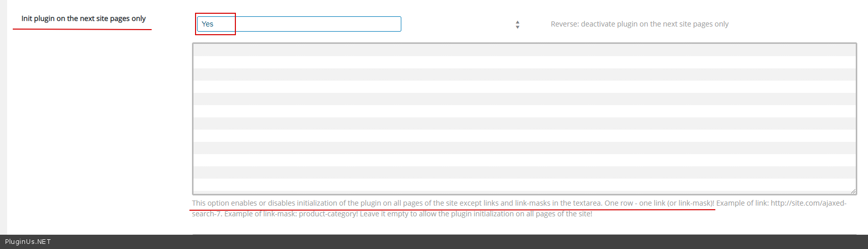Click the "product-category" link-mask example text
This screenshot has height=249, width=868.
pos(327,214)
